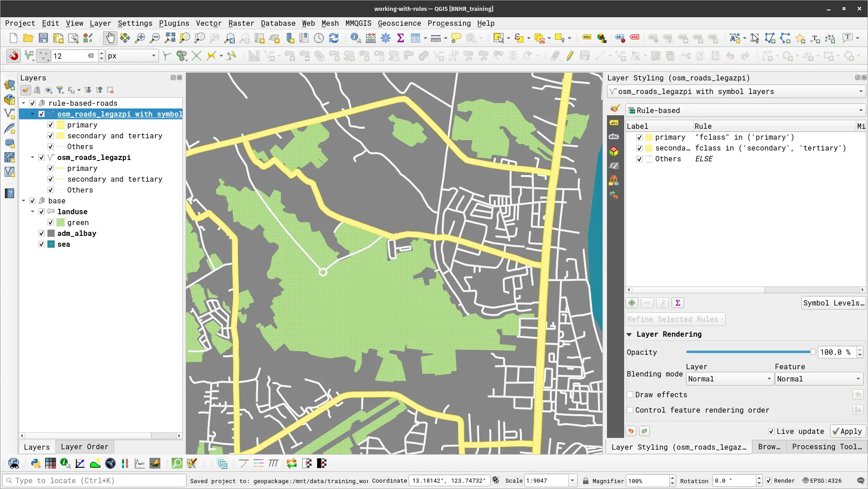Switch to the Layer Order tab

tap(84, 447)
